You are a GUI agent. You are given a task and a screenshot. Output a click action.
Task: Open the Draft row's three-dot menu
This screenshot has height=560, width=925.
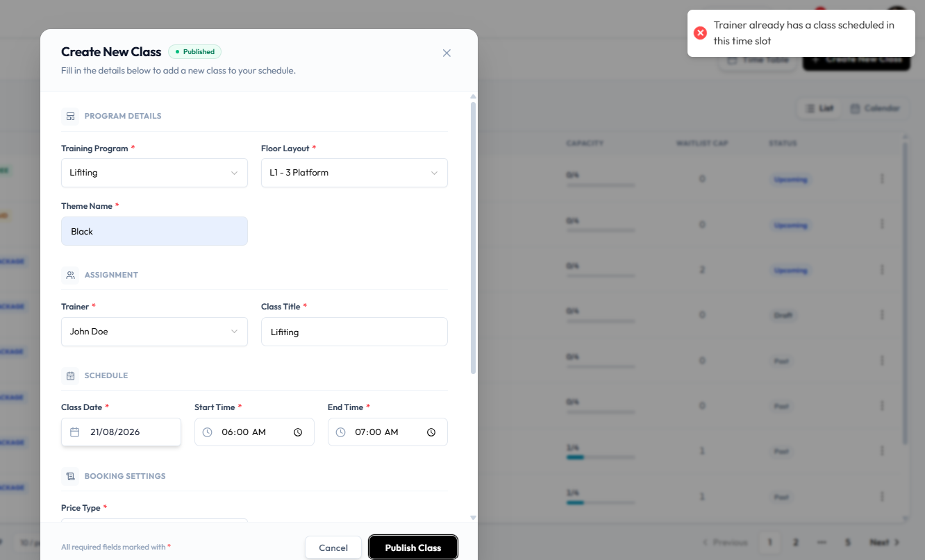tap(882, 315)
